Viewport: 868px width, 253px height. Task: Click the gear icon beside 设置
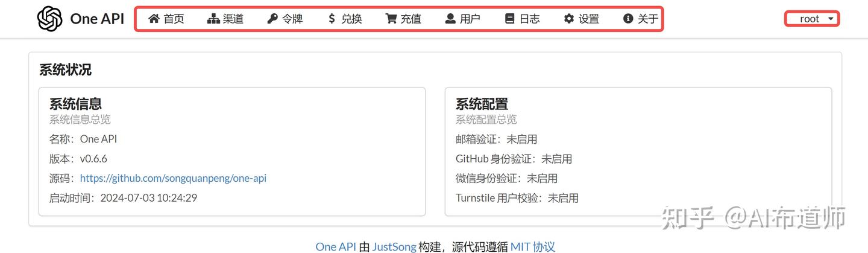click(x=569, y=19)
